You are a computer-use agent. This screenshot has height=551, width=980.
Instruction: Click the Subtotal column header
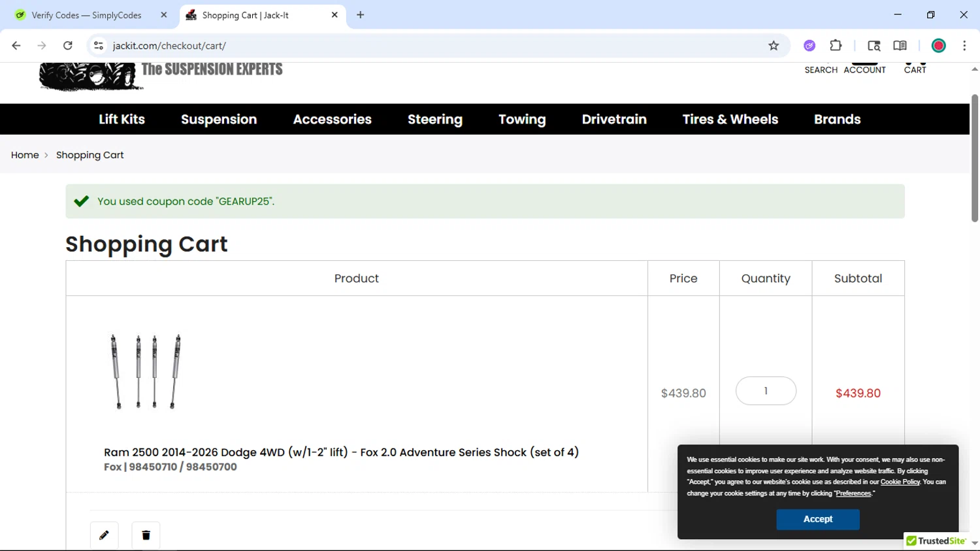click(x=858, y=278)
